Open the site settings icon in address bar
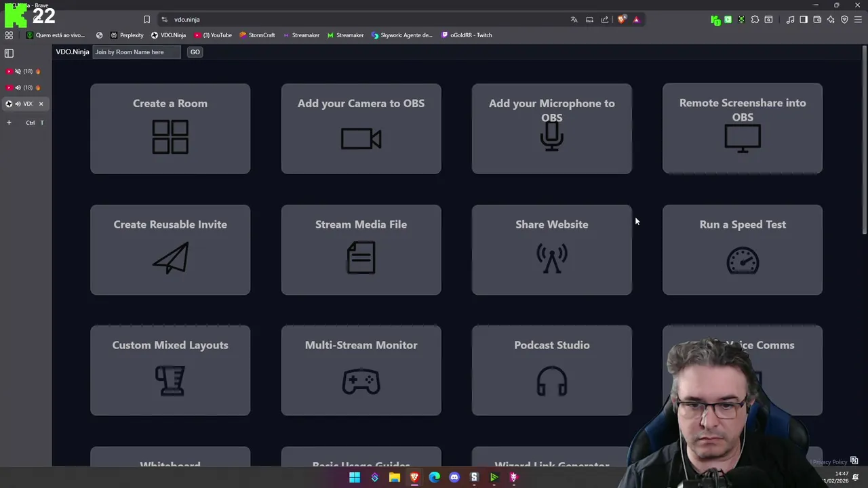The width and height of the screenshot is (868, 488). 164,20
